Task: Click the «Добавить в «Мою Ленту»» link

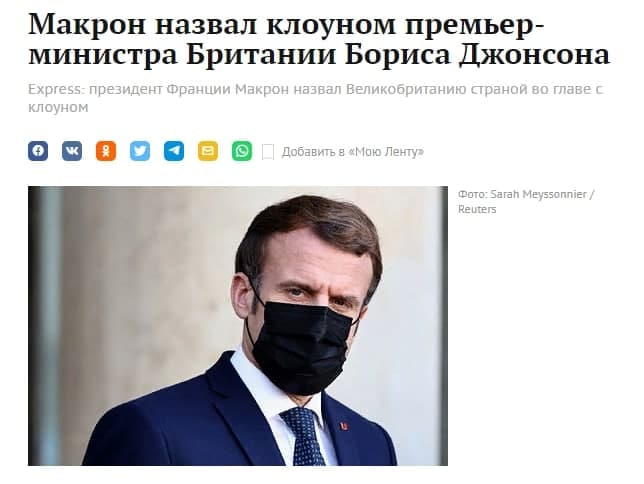Action: [x=352, y=152]
